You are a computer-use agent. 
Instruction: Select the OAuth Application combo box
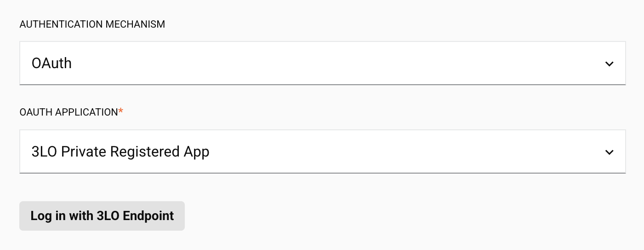[x=322, y=151]
